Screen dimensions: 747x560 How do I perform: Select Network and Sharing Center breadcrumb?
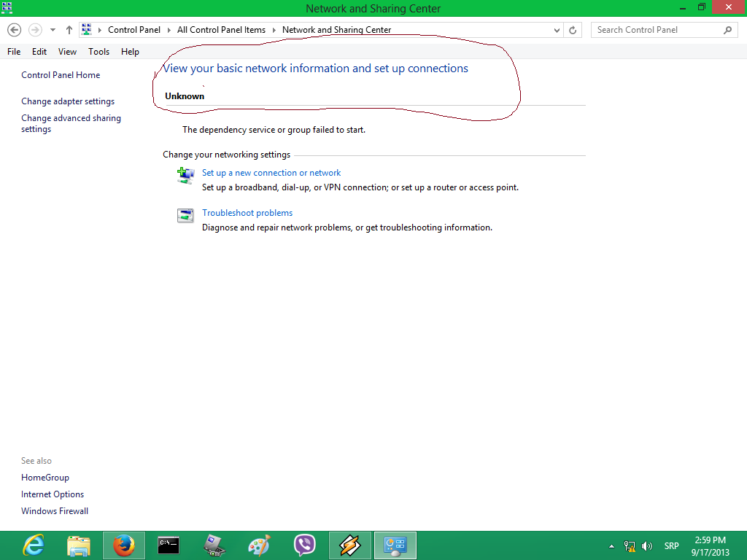[336, 29]
